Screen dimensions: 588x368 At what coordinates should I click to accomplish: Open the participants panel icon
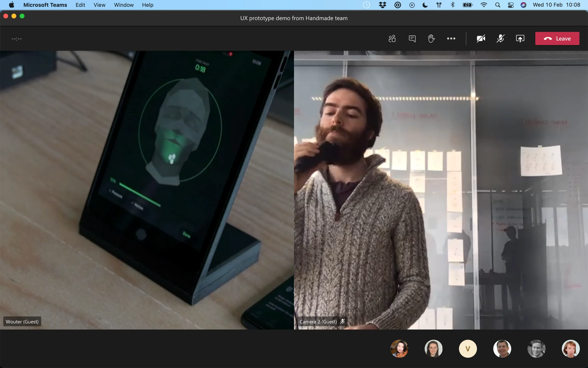tap(392, 38)
